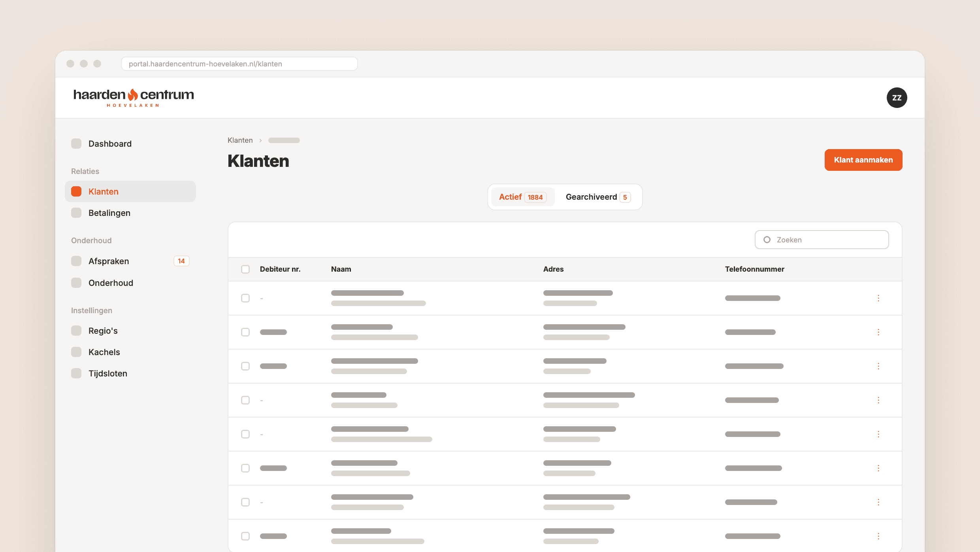Click the Klanten breadcrumb link
Image resolution: width=980 pixels, height=552 pixels.
pyautogui.click(x=240, y=140)
